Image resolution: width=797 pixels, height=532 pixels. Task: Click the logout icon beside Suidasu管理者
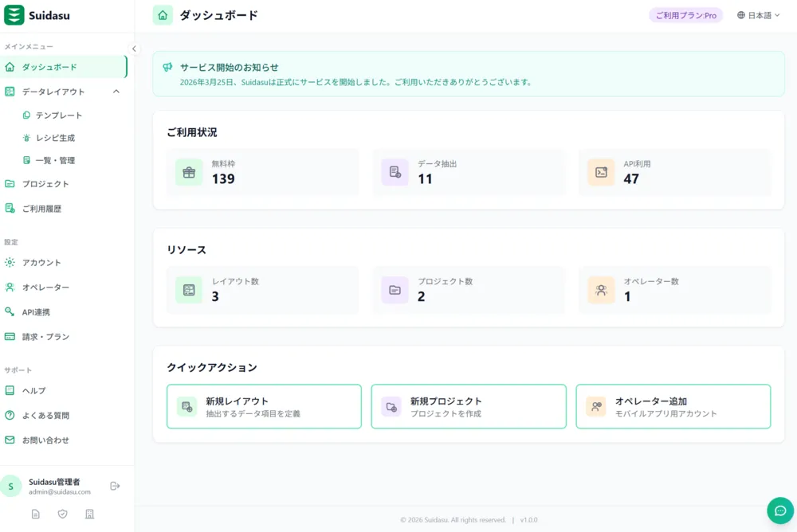click(115, 487)
